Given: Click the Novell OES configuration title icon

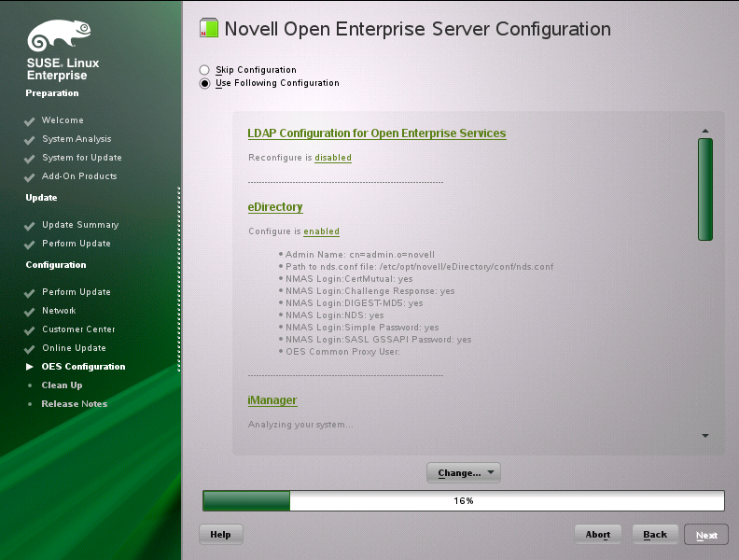Looking at the screenshot, I should (209, 28).
